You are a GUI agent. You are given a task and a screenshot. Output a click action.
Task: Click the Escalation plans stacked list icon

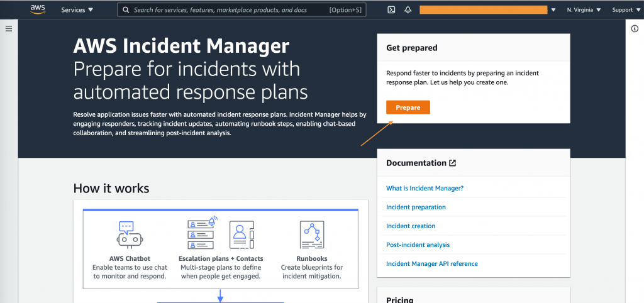pyautogui.click(x=202, y=233)
